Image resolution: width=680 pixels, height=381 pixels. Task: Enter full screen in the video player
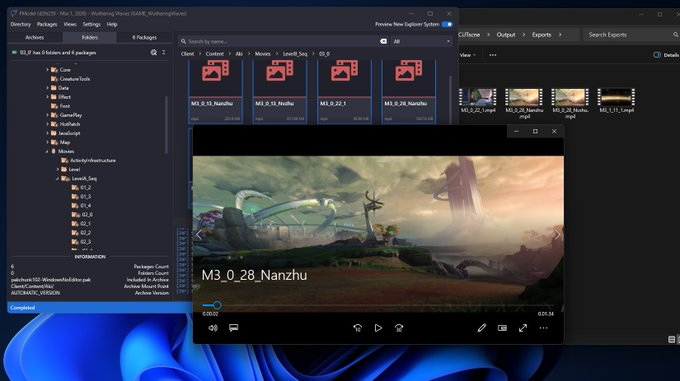click(x=523, y=328)
